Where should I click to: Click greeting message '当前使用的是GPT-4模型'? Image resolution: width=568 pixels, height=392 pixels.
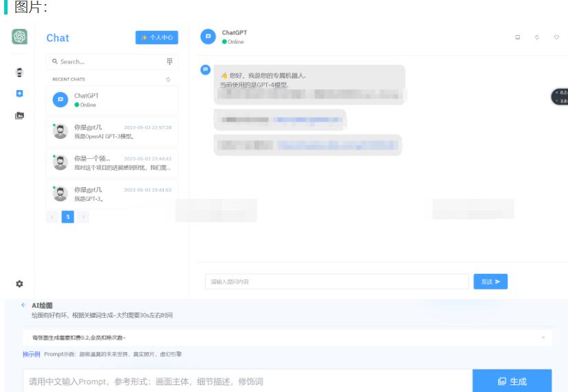point(254,85)
